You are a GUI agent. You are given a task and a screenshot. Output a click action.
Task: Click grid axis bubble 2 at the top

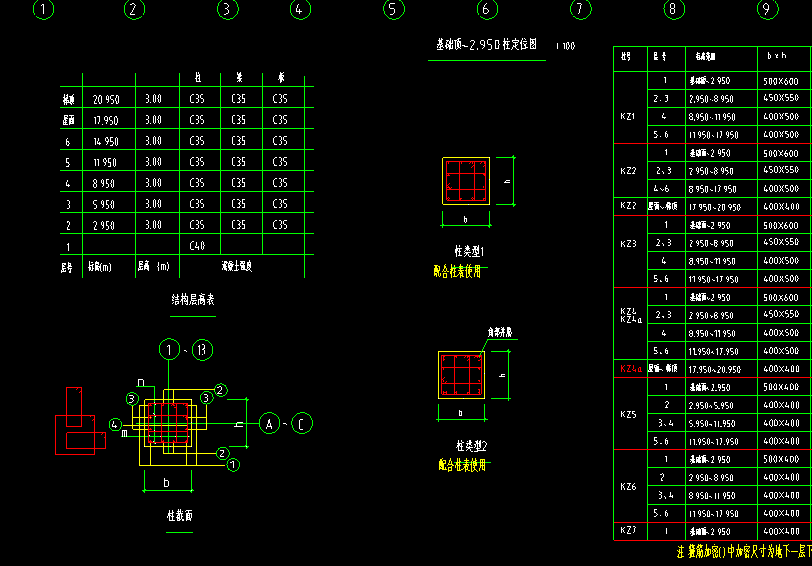point(134,9)
